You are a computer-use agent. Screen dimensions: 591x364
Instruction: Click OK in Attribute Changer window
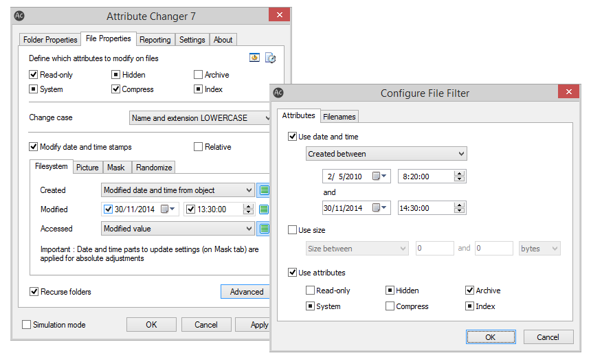(151, 324)
